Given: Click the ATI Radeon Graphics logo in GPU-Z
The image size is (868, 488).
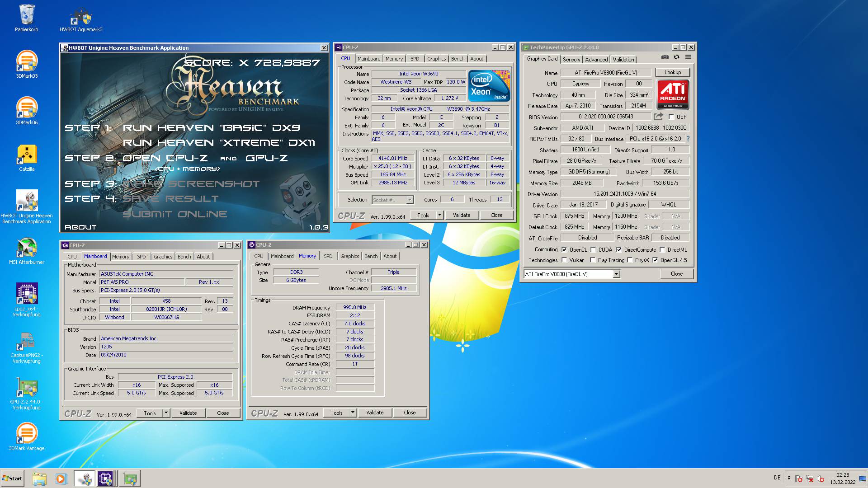Looking at the screenshot, I should [x=673, y=94].
